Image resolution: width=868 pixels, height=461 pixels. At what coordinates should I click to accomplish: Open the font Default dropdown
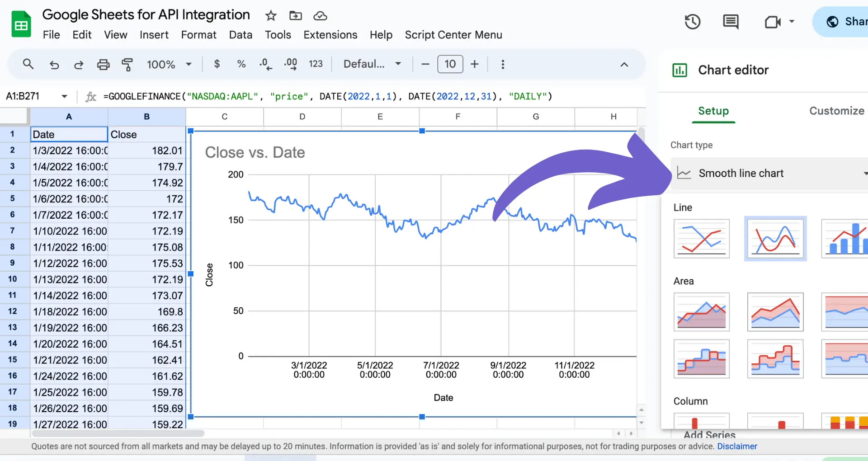tap(372, 64)
